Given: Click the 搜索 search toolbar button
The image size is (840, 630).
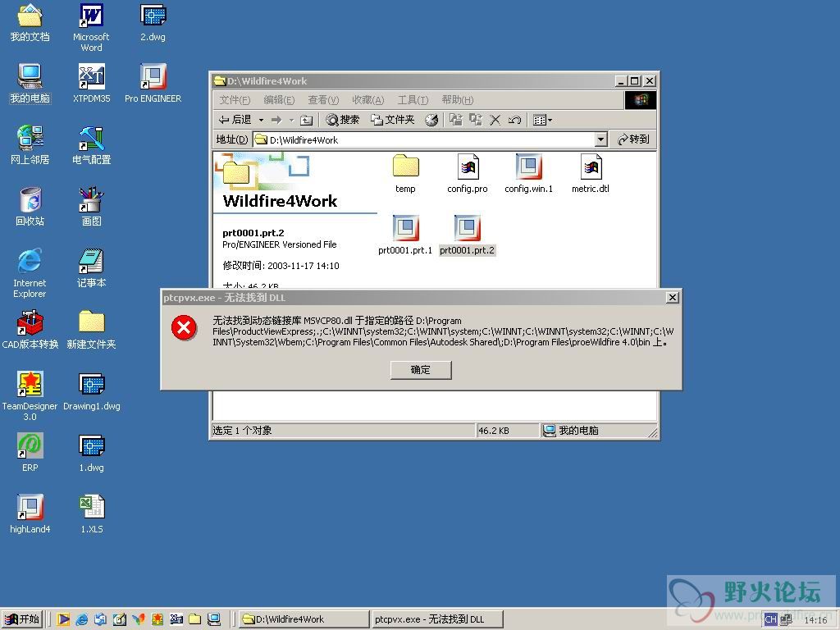Looking at the screenshot, I should pyautogui.click(x=343, y=120).
